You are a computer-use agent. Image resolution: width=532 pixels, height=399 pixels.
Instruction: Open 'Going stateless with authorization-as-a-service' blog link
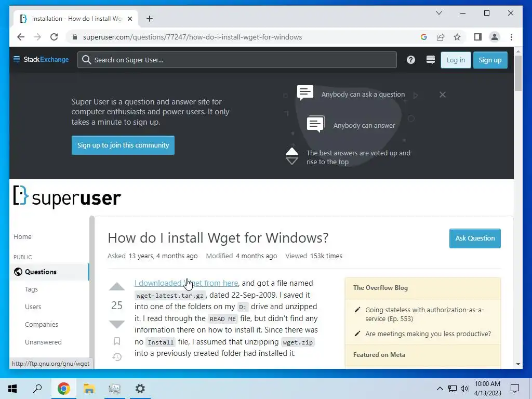pos(424,314)
